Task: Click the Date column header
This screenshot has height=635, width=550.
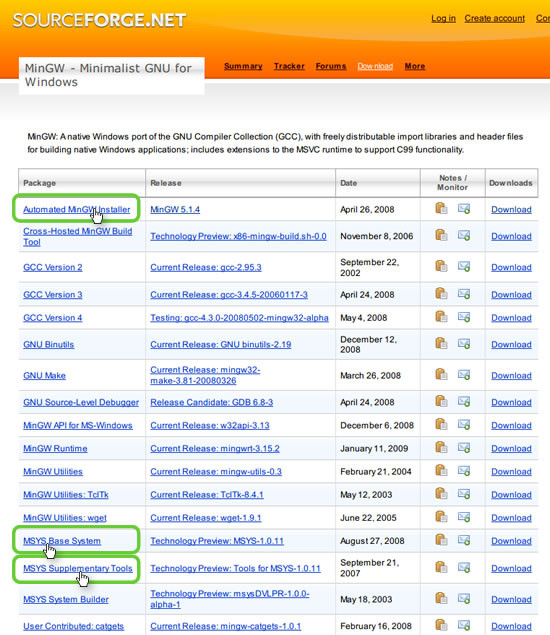Action: 378,183
